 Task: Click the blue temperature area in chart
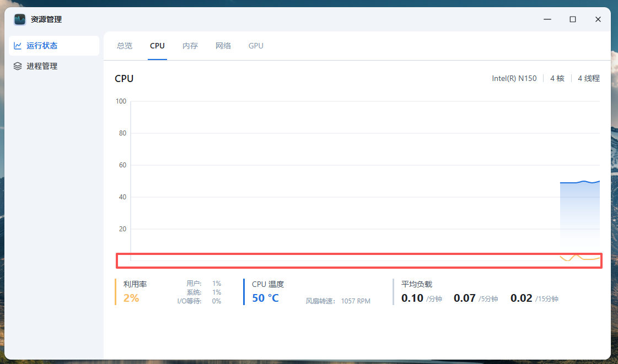579,215
